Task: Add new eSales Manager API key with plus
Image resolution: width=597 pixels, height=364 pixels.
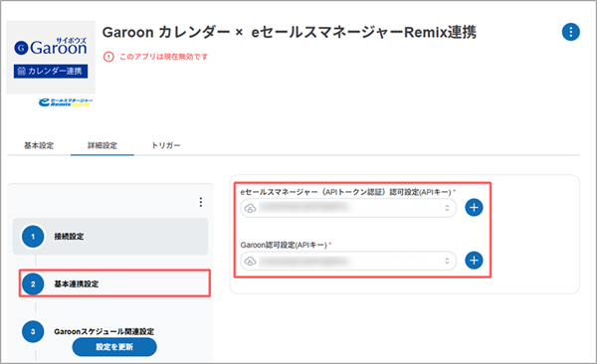Action: pyautogui.click(x=474, y=208)
